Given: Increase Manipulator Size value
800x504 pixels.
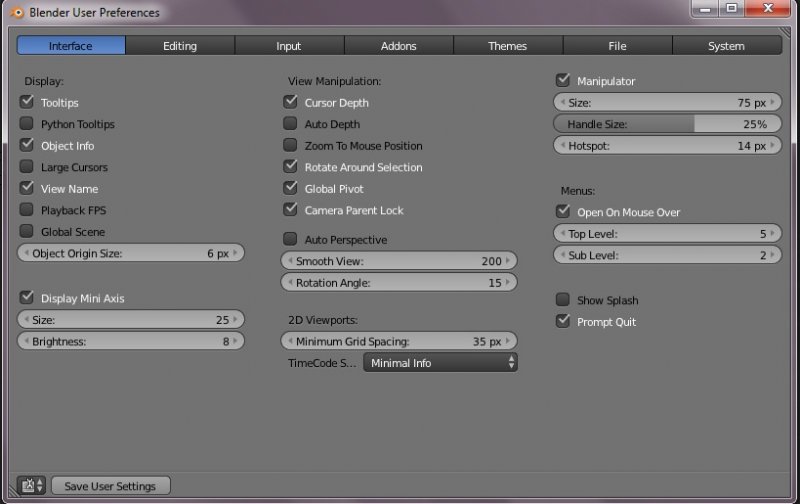Looking at the screenshot, I should [772, 102].
